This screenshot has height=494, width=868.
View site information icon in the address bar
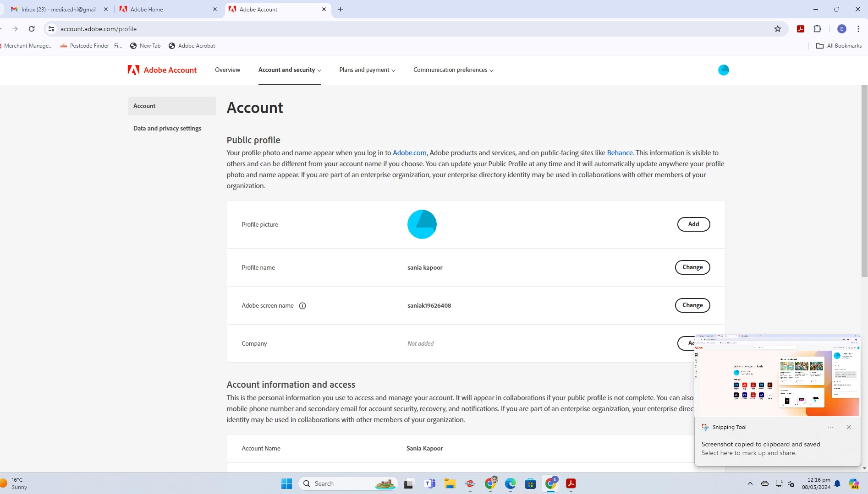tap(51, 29)
